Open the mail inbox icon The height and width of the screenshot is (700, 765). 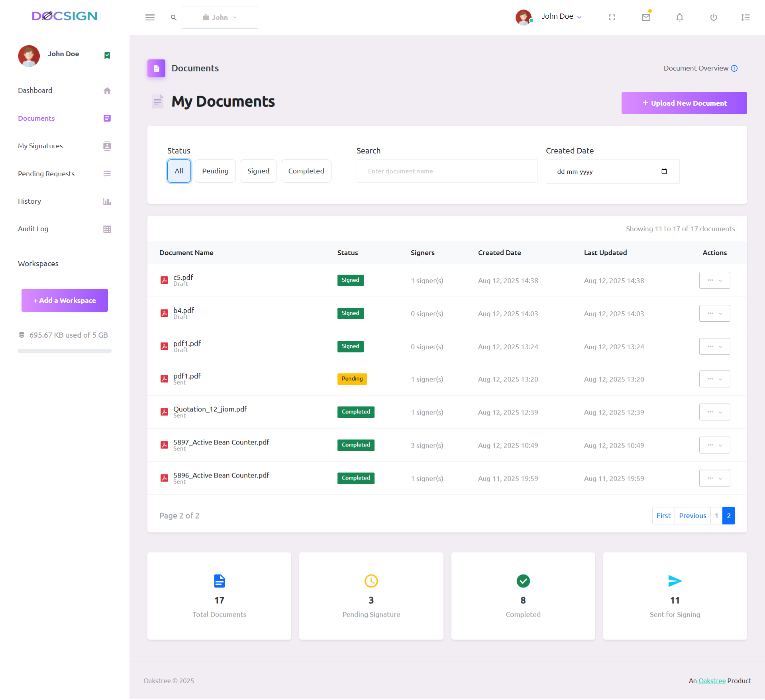click(x=646, y=17)
